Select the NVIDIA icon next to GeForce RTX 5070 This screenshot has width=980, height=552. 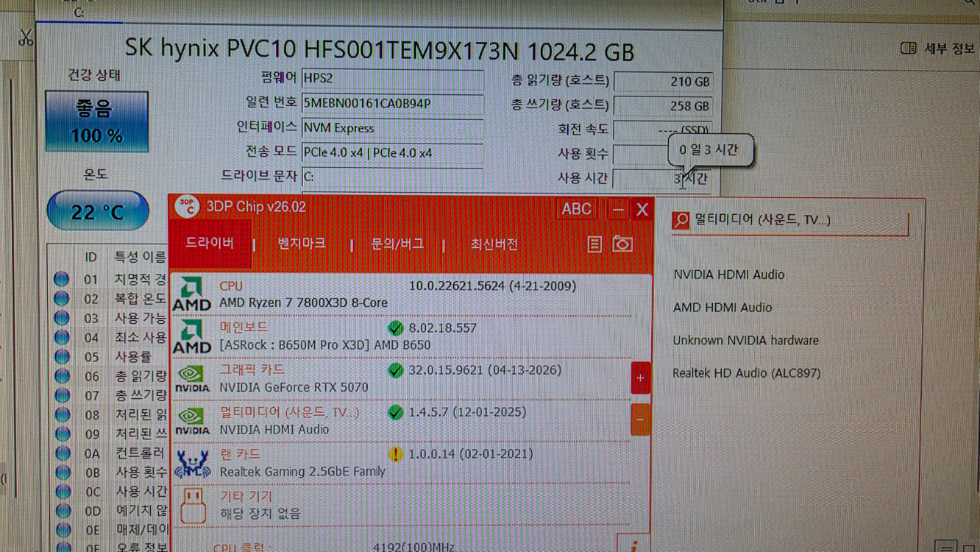tap(192, 377)
